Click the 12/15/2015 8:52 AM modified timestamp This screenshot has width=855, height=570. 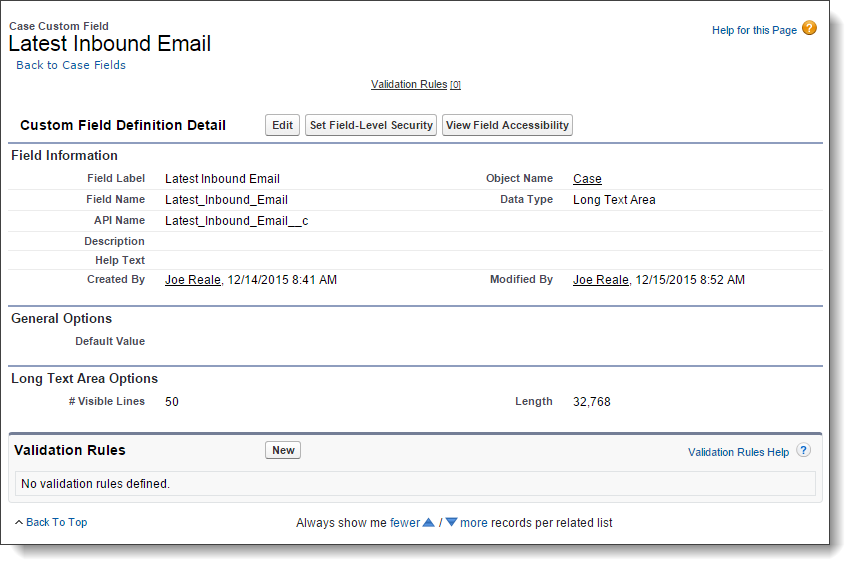(690, 280)
